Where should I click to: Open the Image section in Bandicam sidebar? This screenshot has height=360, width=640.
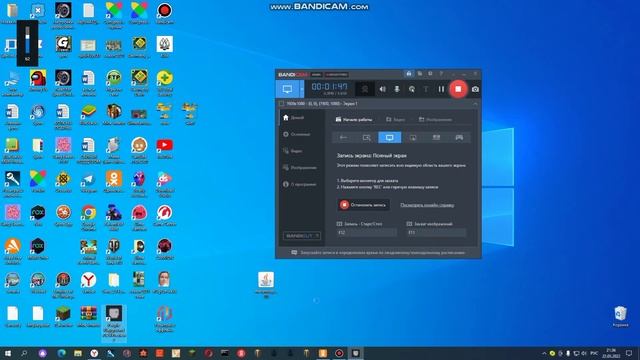click(299, 168)
